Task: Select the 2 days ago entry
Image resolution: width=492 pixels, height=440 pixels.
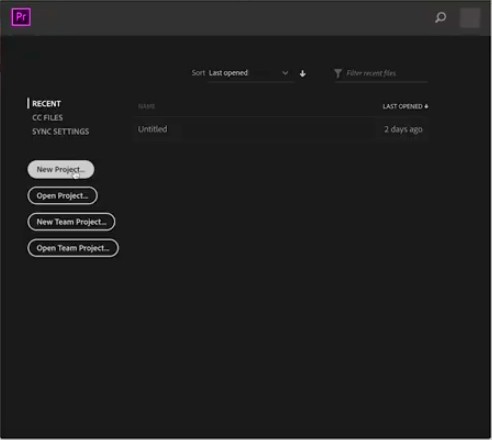Action: (403, 129)
